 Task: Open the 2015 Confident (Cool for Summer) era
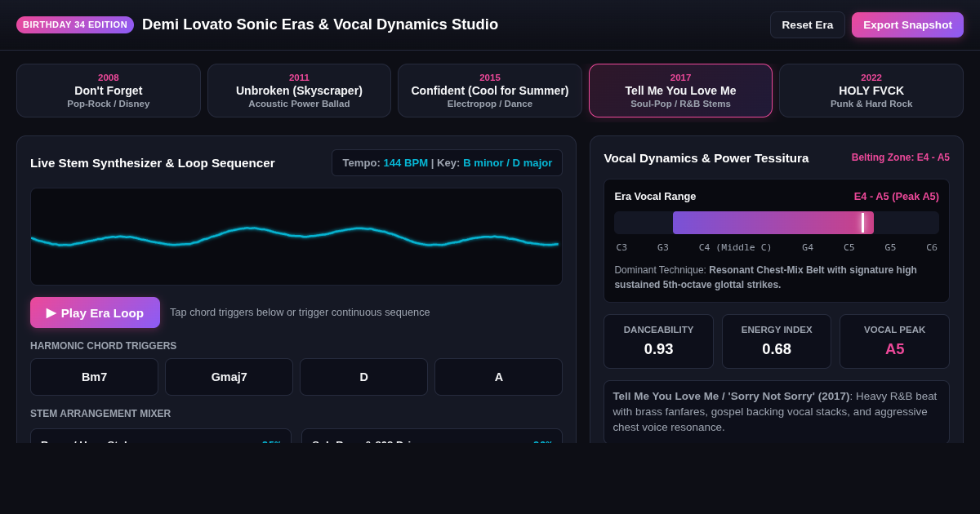pos(490,91)
